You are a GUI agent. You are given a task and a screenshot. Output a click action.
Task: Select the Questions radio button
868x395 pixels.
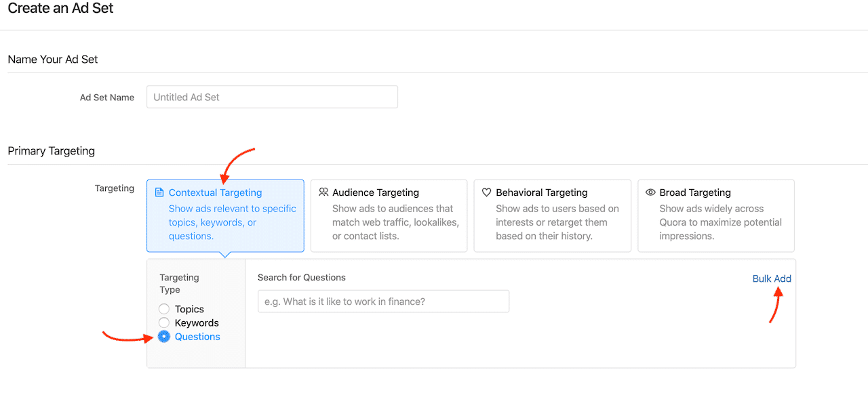pos(164,336)
